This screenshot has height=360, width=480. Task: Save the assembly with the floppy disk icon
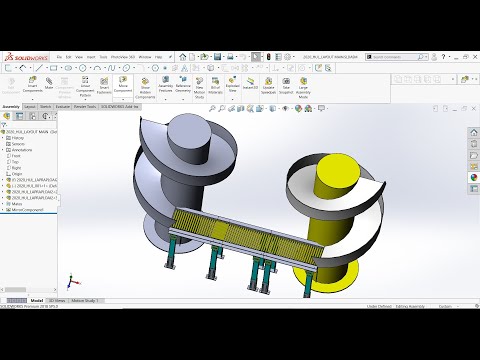click(217, 57)
